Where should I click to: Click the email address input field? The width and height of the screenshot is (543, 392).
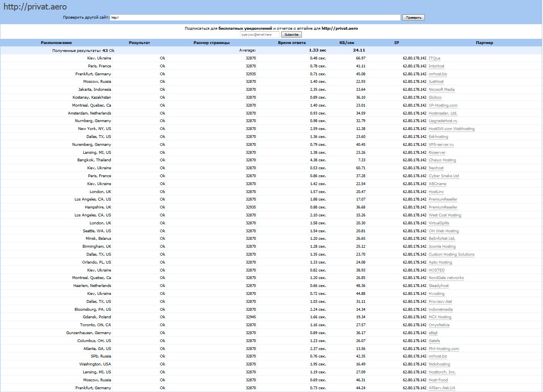(x=260, y=34)
